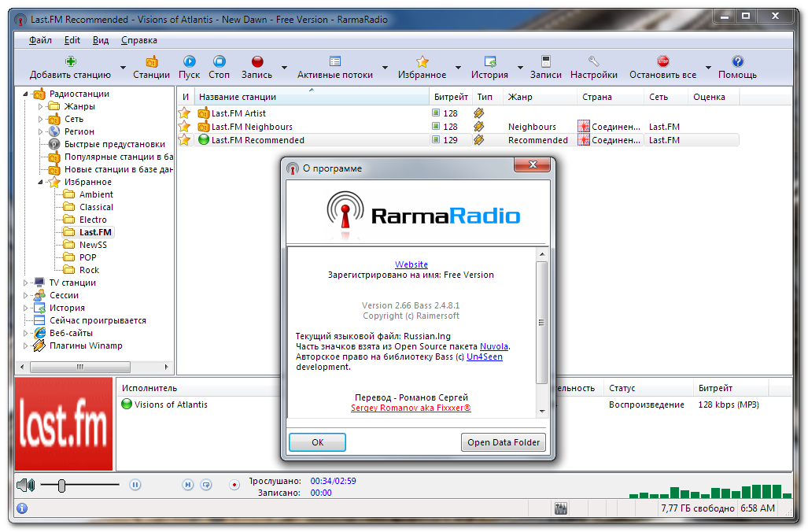Expand the Жанры tree node
This screenshot has width=808, height=532.
point(40,106)
